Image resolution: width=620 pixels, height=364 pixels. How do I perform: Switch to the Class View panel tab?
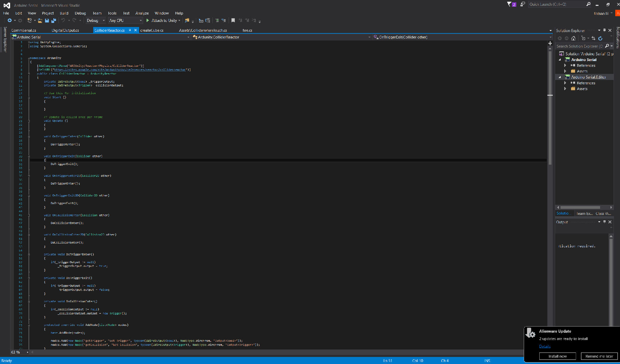603,214
